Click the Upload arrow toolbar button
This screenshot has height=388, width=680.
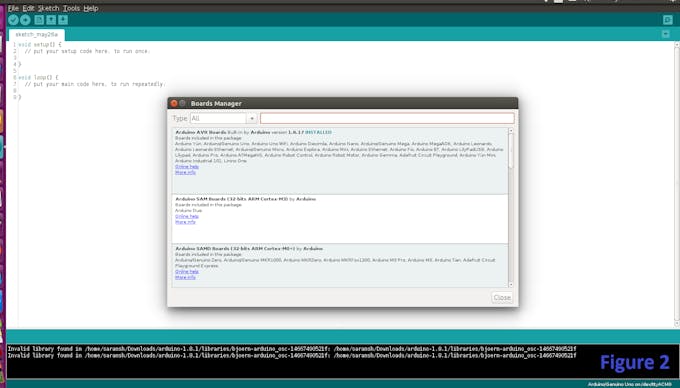pyautogui.click(x=25, y=20)
